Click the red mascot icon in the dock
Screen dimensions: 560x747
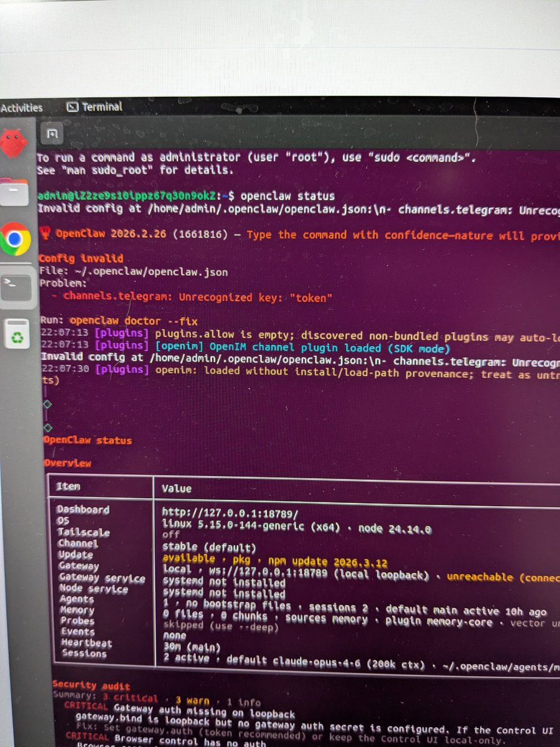pyautogui.click(x=14, y=143)
